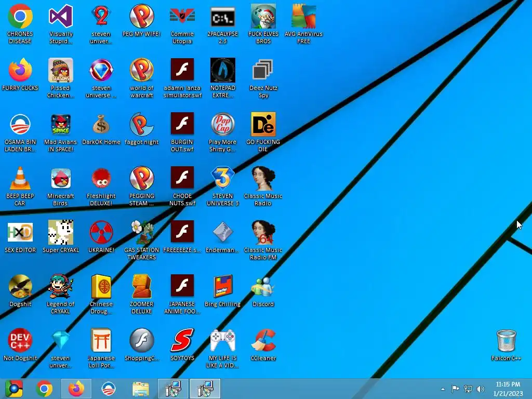Select the red fuzzy ball DELUXE! icon
The image size is (532, 399).
tap(101, 178)
